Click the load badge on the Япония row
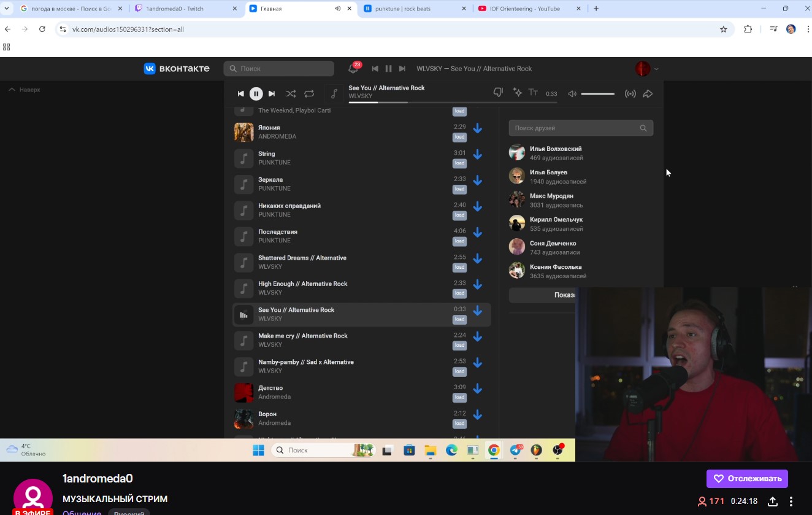Image resolution: width=812 pixels, height=515 pixels. point(459,137)
